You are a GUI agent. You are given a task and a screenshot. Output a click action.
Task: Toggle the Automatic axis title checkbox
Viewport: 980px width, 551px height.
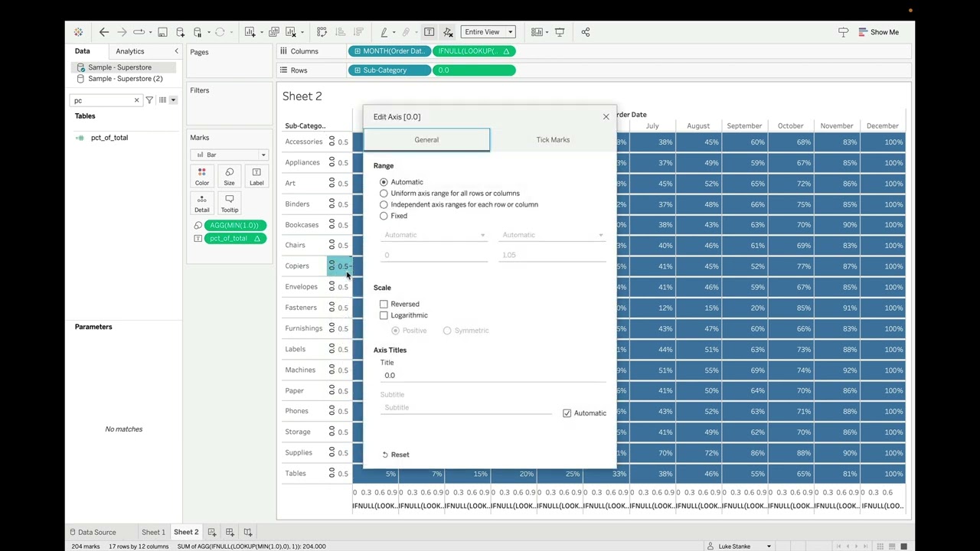pos(567,413)
